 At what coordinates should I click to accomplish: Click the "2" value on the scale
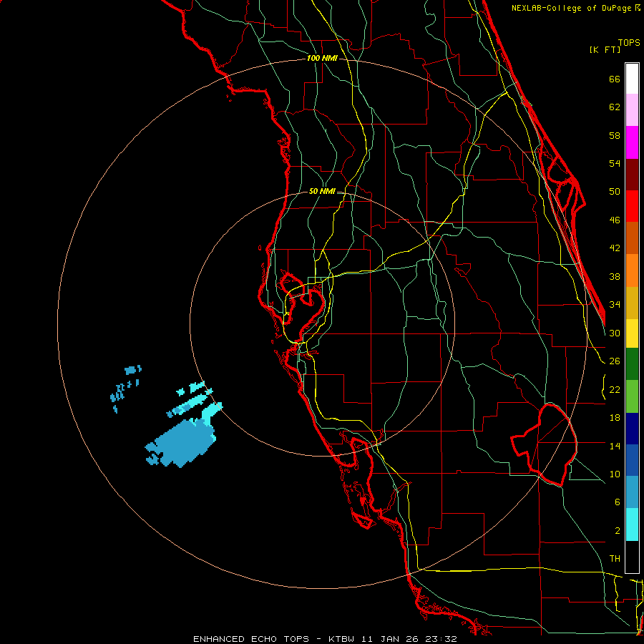618,531
